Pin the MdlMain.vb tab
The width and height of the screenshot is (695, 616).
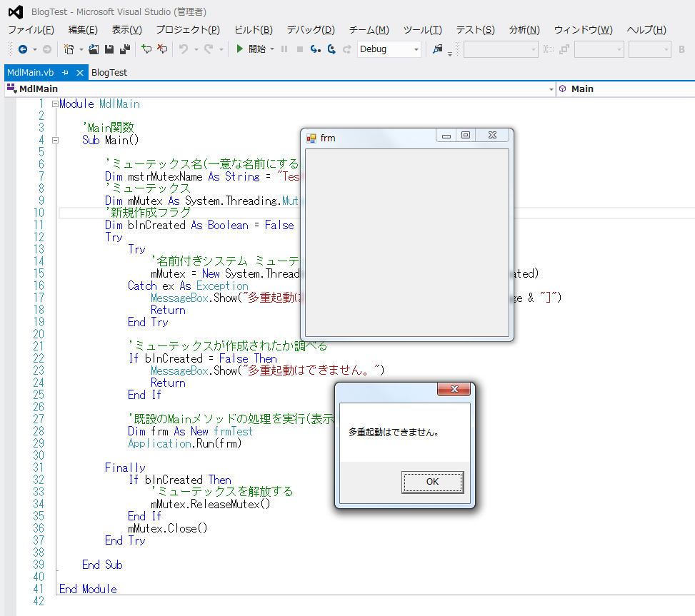65,73
